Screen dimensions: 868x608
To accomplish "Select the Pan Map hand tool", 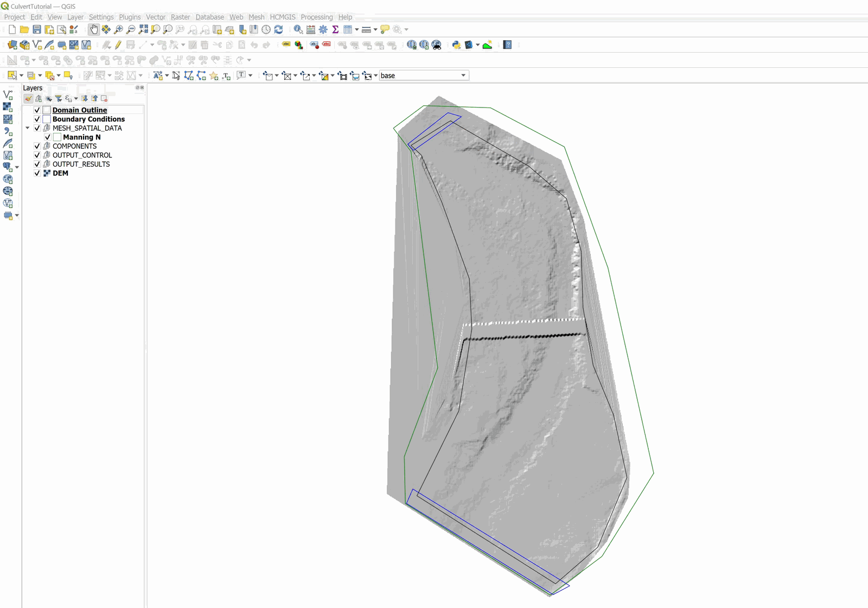I will (x=94, y=29).
